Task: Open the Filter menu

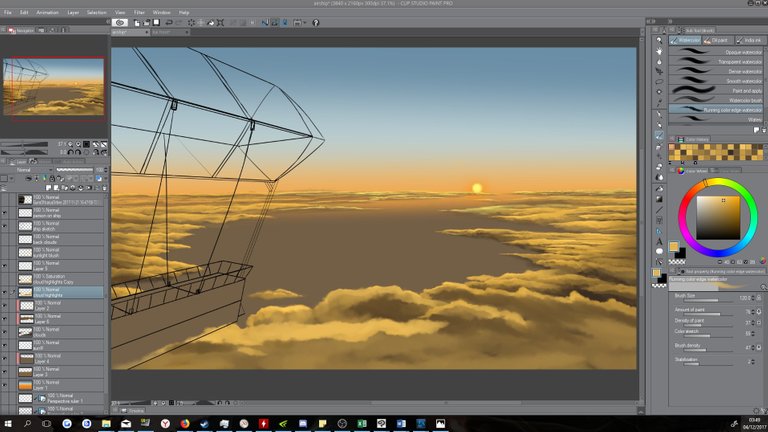Action: click(x=140, y=12)
